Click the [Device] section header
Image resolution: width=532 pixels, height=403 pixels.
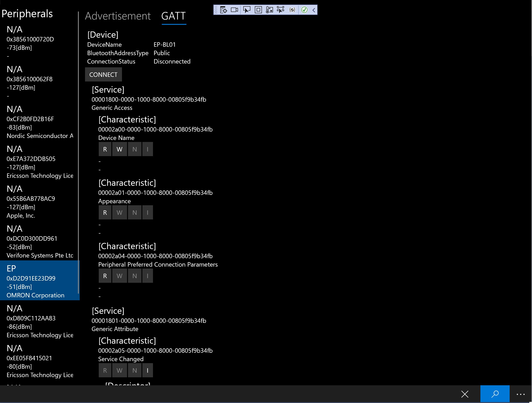tap(103, 35)
